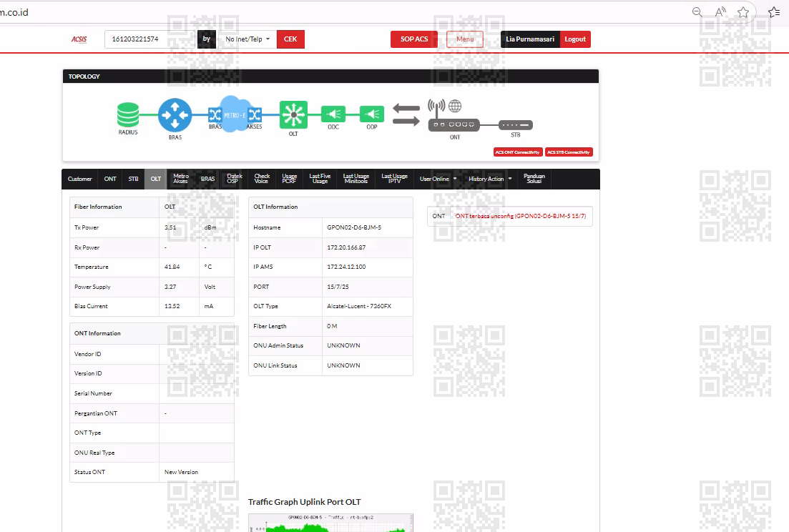Click hostname value GPON02-D6-BJM-5

click(x=354, y=228)
